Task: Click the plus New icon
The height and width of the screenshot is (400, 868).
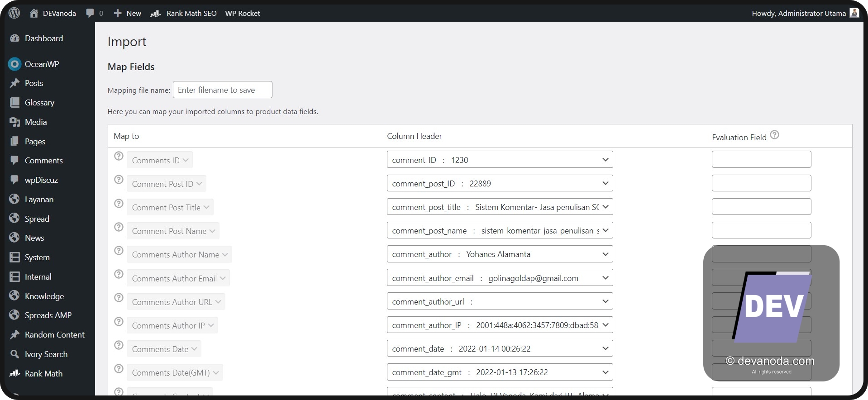Action: [118, 13]
